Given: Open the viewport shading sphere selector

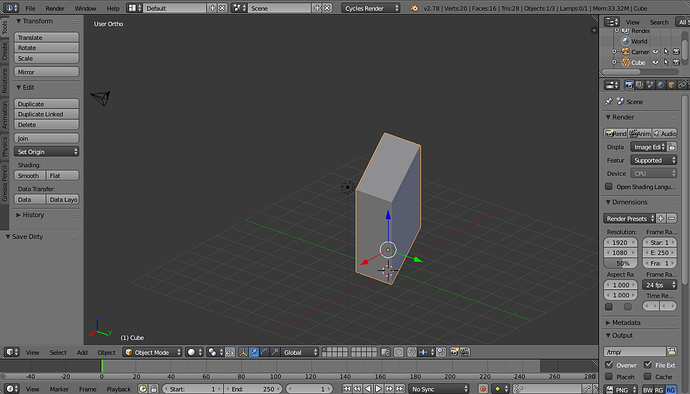Looking at the screenshot, I should (x=194, y=352).
